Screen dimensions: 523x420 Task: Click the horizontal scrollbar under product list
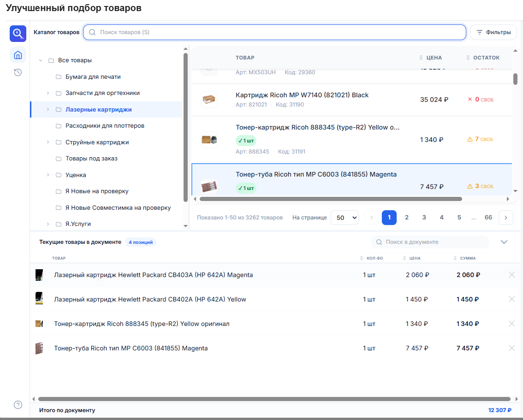tap(331, 199)
